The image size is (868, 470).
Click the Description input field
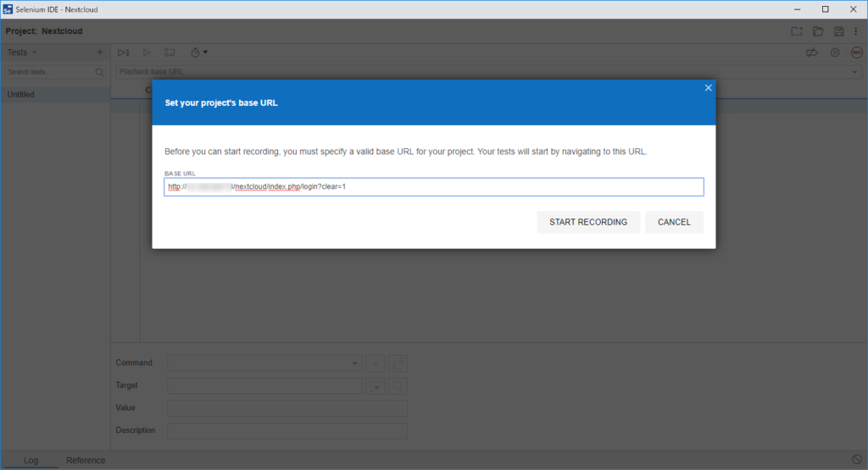287,431
